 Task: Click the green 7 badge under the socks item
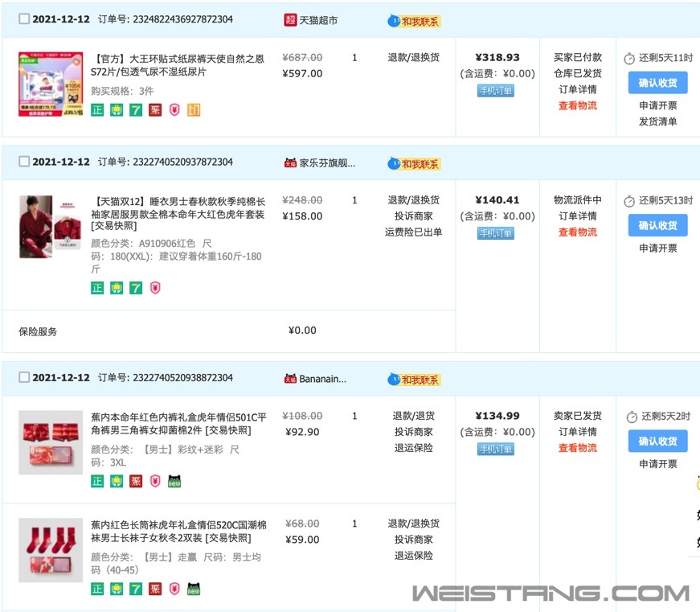click(136, 589)
